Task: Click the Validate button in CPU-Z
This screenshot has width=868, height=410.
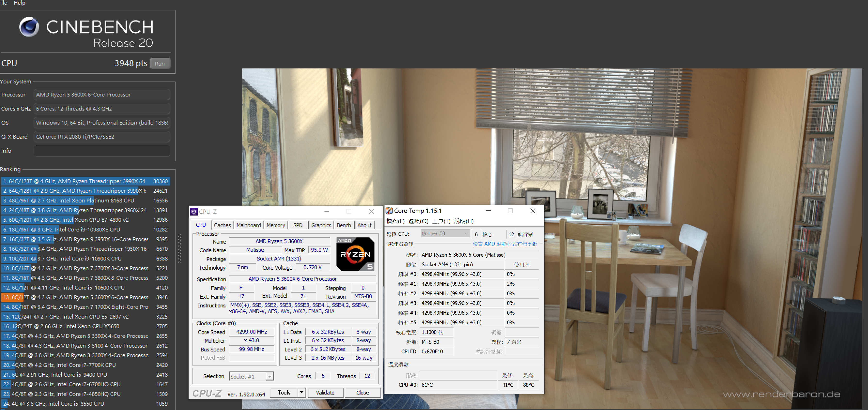Action: click(x=325, y=393)
